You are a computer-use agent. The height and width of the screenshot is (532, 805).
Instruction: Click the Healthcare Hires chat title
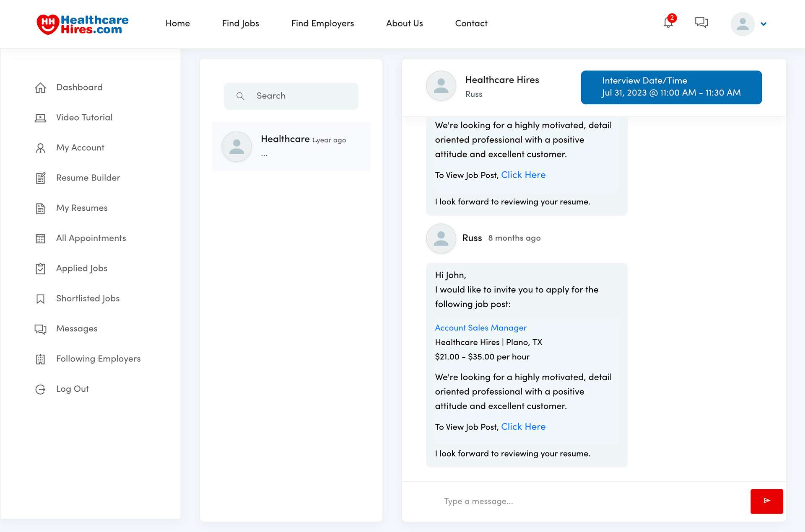click(x=502, y=80)
